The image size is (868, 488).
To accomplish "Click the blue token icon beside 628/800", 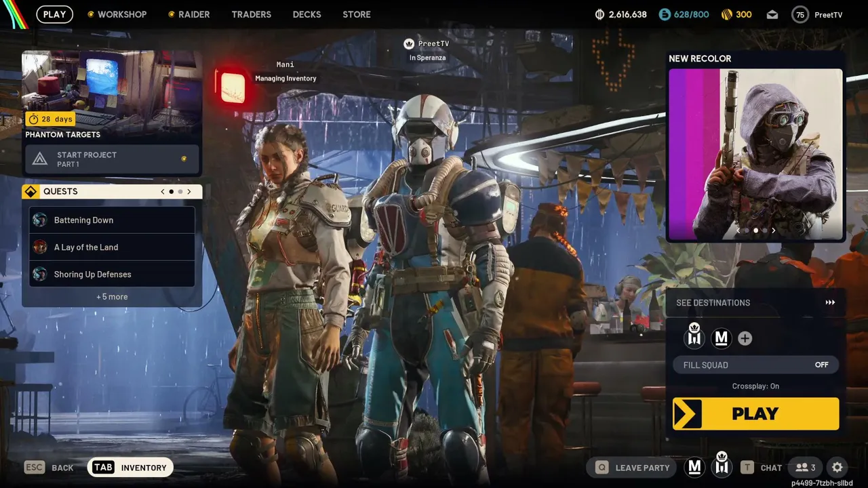I will (665, 14).
